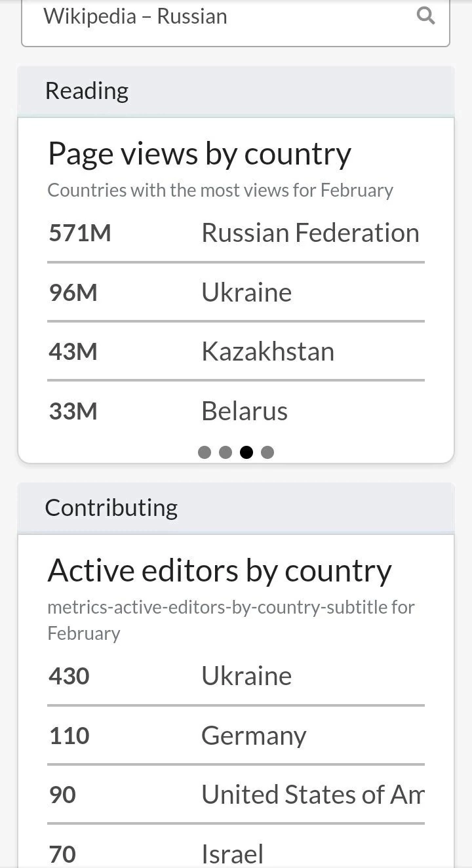Click the Countries with most views subtitle
Image resolution: width=472 pixels, height=868 pixels.
(x=220, y=191)
